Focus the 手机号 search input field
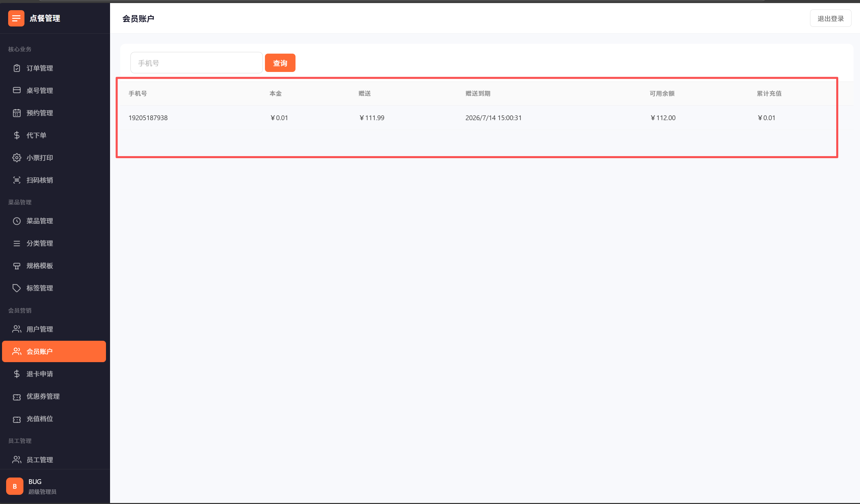The height and width of the screenshot is (504, 860). pos(196,63)
